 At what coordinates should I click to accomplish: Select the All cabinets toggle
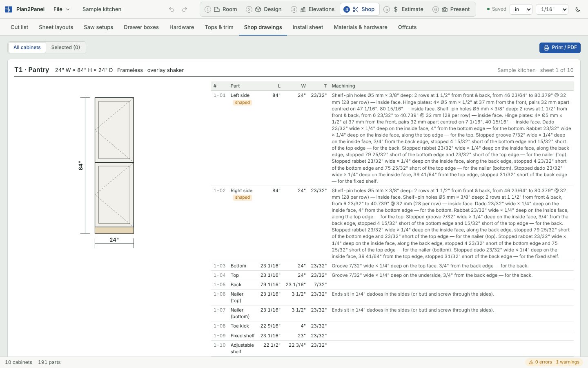coord(27,47)
